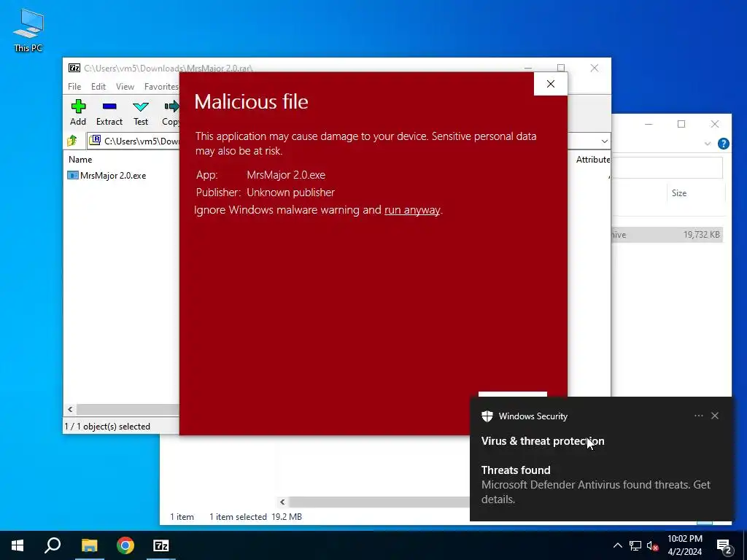Open taskbar Search
This screenshot has width=747, height=560.
pos(53,545)
